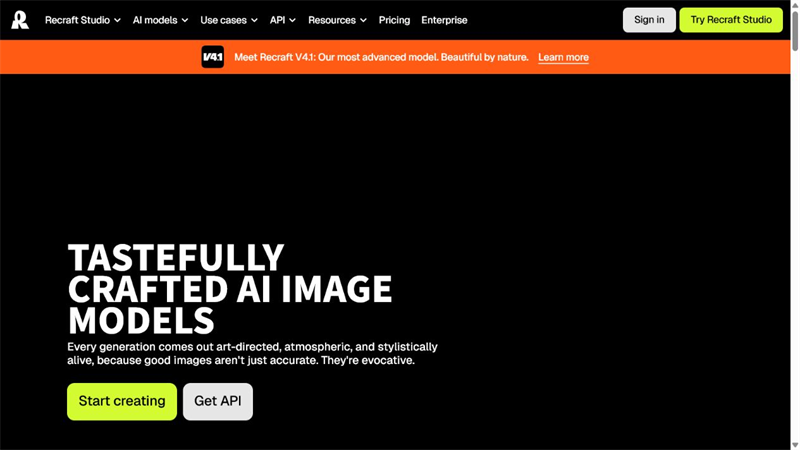This screenshot has width=800, height=450.
Task: Click the Recraft logo icon
Action: tap(20, 20)
